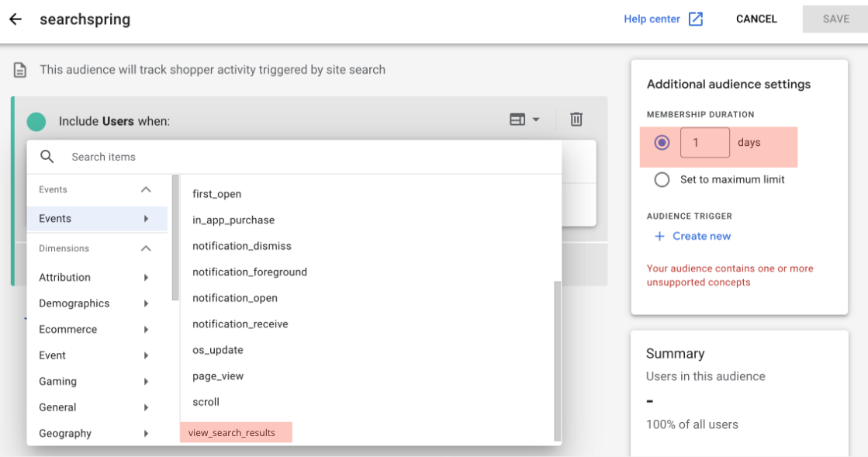Screen dimensions: 868x457
Task: Click the magnifier in the Search items bar
Action: coord(47,156)
